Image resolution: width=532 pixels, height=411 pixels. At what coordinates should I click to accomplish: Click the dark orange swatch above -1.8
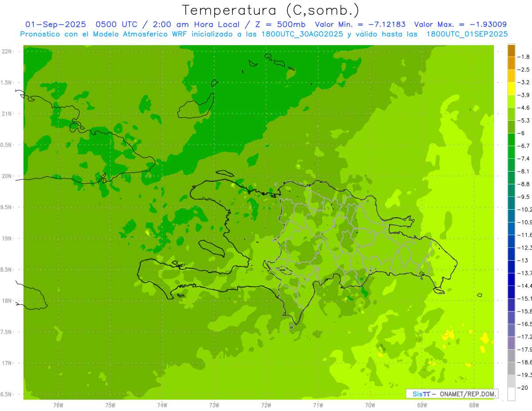pyautogui.click(x=511, y=51)
